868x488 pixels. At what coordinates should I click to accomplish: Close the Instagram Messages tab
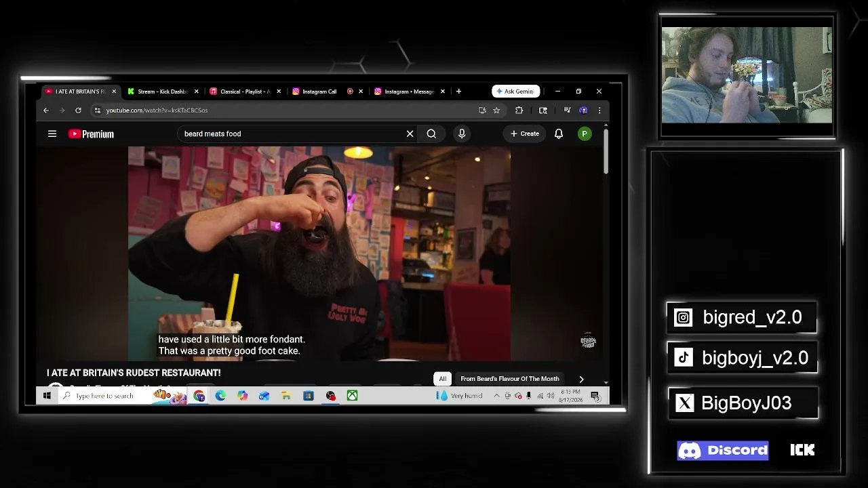[443, 91]
